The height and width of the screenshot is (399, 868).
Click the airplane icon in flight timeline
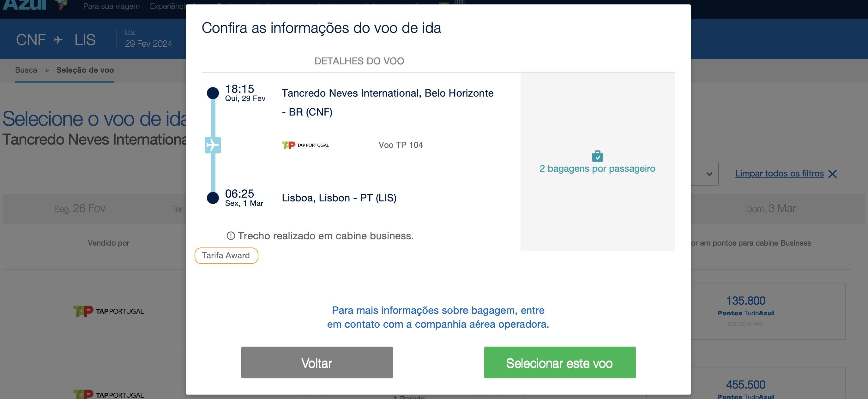(x=213, y=145)
